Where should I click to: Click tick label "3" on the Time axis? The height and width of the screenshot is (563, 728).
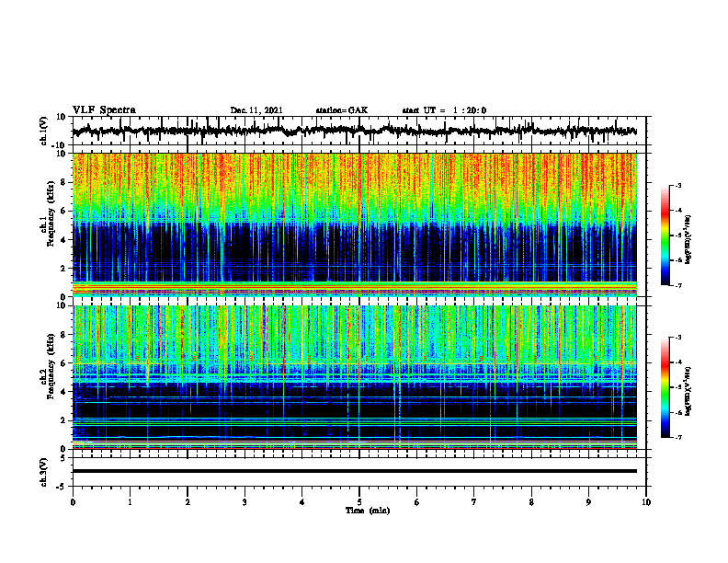[245, 502]
